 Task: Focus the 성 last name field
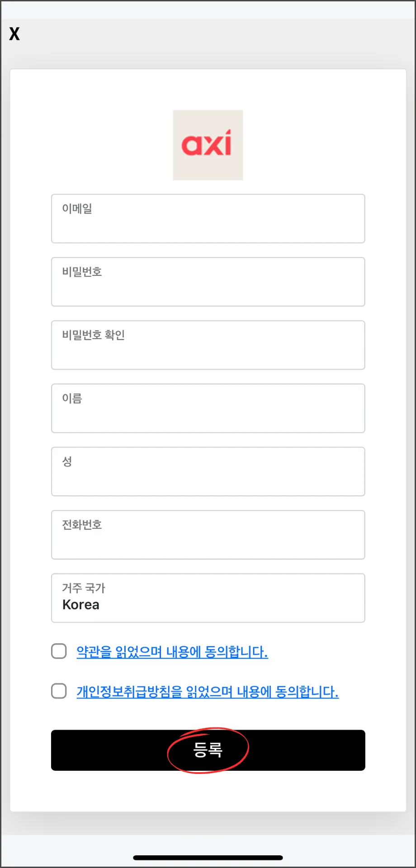pyautogui.click(x=208, y=472)
